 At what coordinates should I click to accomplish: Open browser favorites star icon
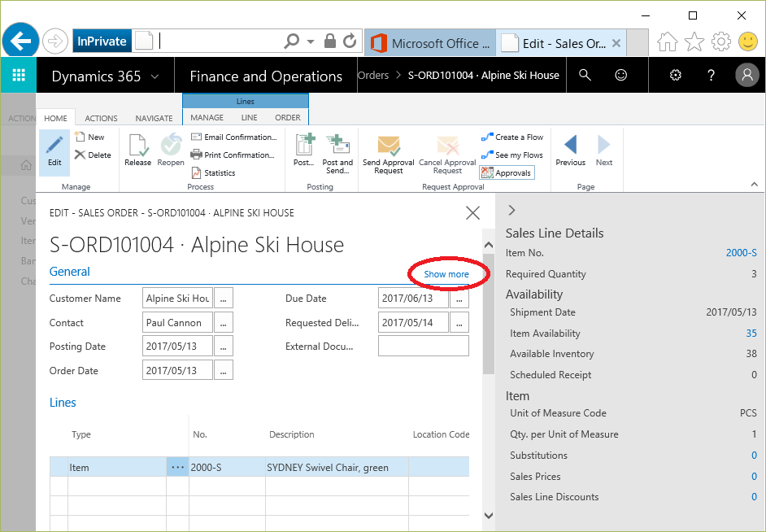pos(694,42)
